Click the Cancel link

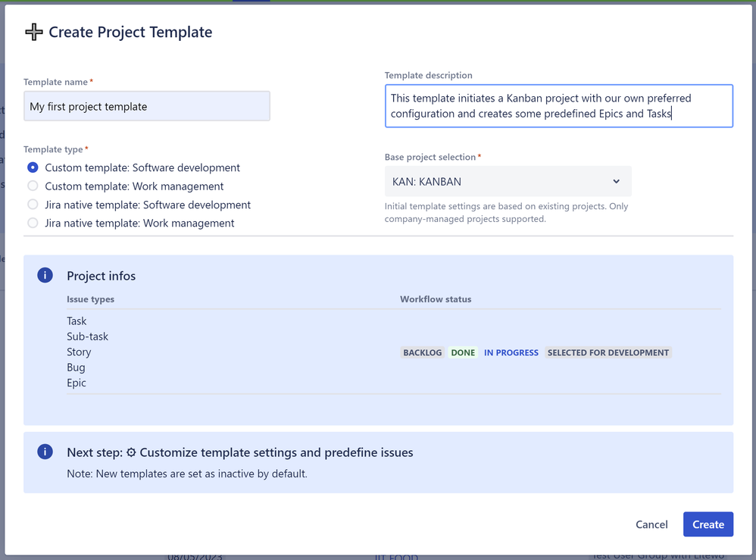651,524
